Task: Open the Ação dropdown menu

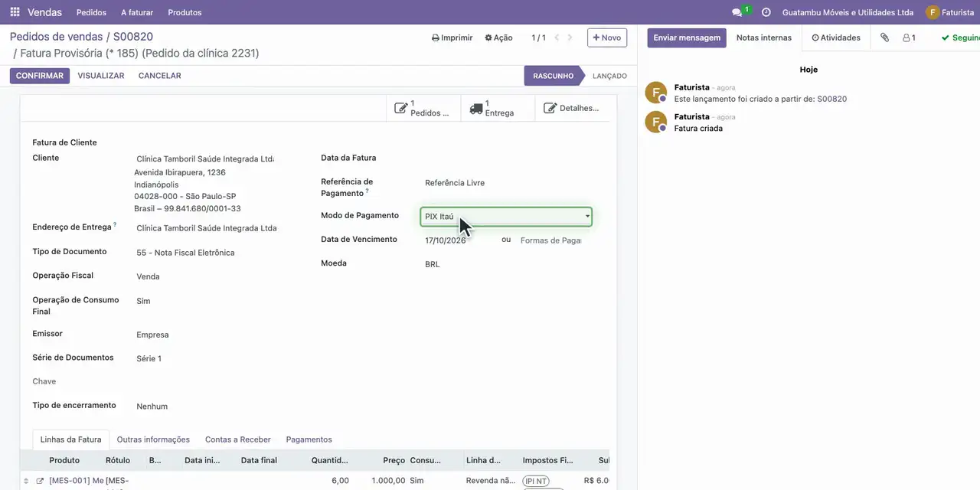Action: (498, 38)
